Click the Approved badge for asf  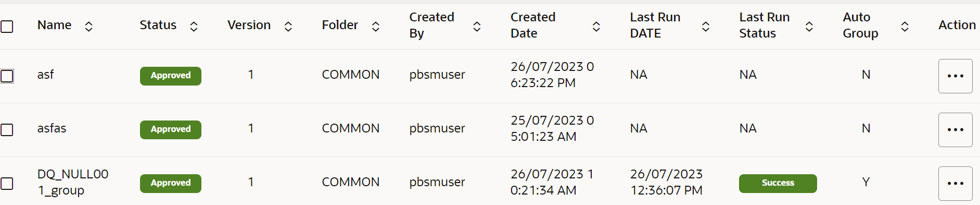coord(171,76)
